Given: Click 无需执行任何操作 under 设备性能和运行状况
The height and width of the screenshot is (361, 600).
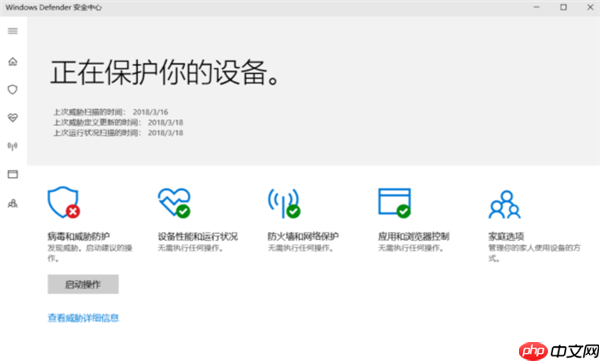Looking at the screenshot, I should click(191, 248).
